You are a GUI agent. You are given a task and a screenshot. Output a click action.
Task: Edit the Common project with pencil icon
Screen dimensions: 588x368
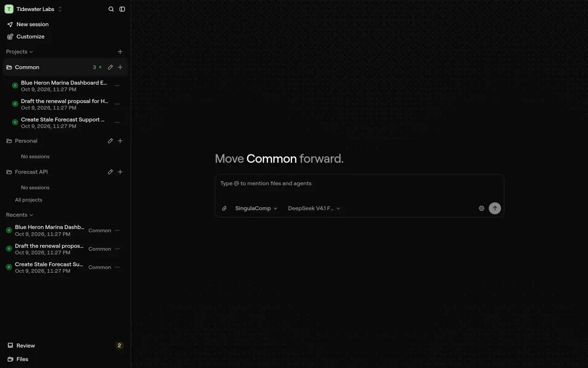point(110,67)
